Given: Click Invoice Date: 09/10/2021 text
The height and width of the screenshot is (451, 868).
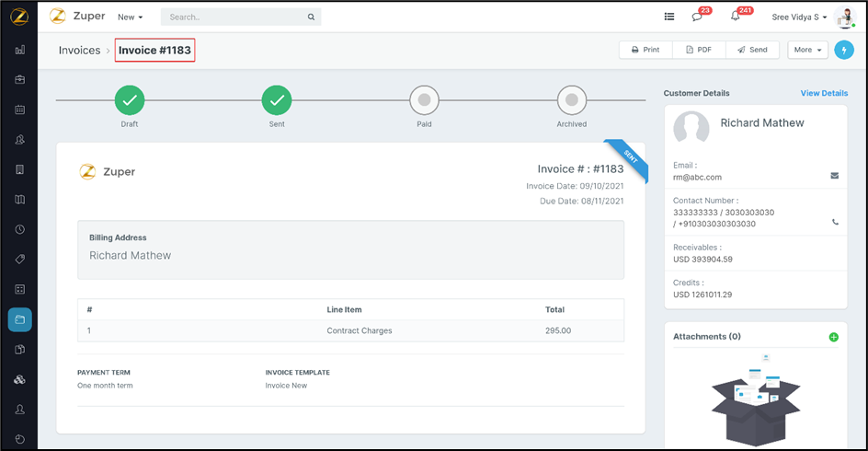Looking at the screenshot, I should click(575, 186).
